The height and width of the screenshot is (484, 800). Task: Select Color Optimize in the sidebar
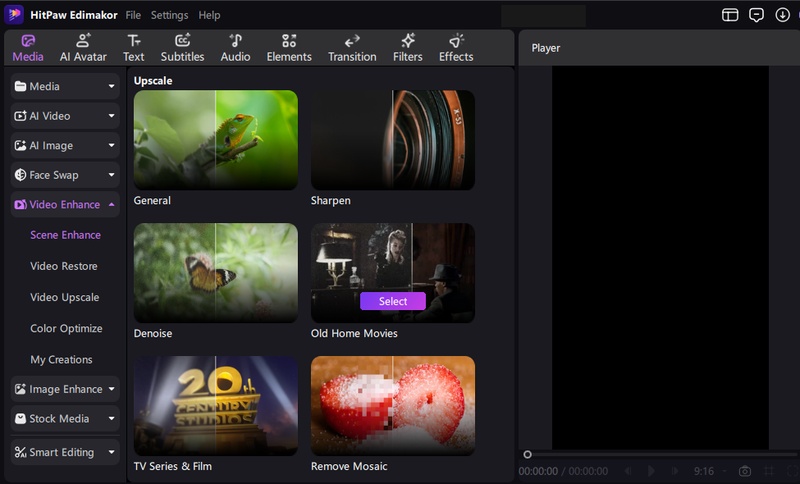click(66, 328)
